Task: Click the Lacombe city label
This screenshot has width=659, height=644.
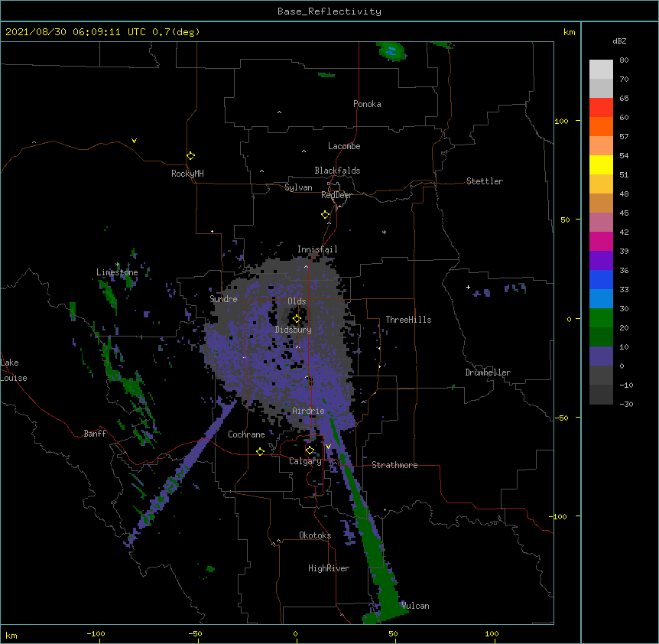Action: tap(344, 146)
